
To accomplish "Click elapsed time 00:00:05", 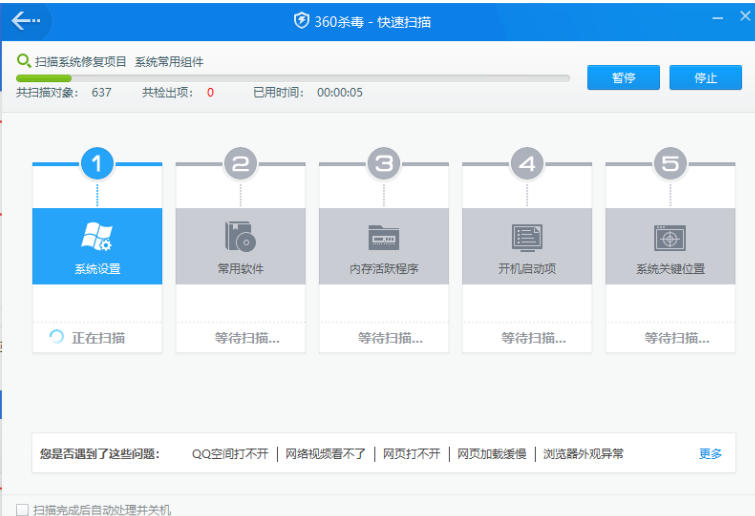I will click(x=339, y=92).
